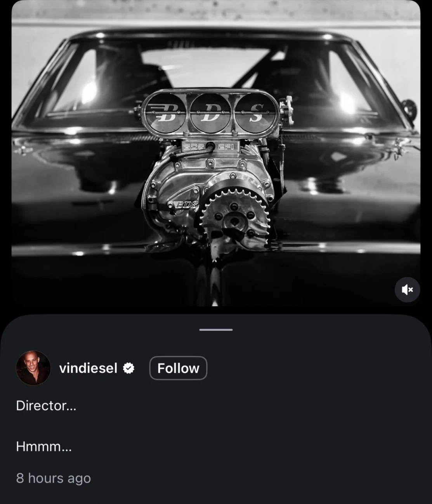Click the "8 hours ago" timestamp
Screen dimensions: 432x504
[54, 478]
